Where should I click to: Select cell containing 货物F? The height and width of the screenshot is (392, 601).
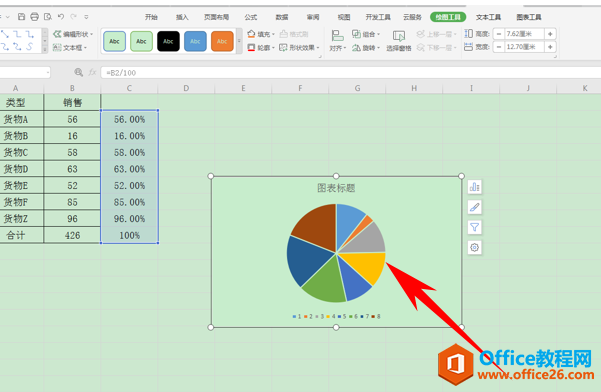(21, 202)
